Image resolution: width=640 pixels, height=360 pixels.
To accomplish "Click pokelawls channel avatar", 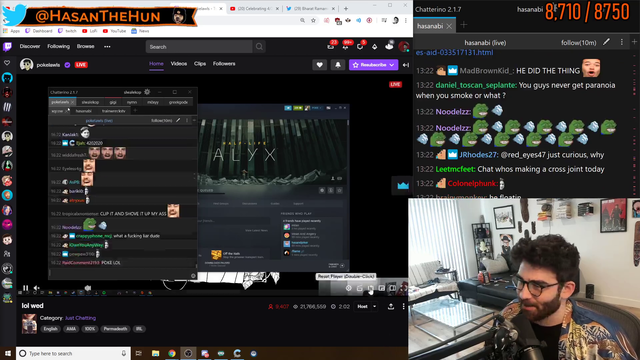I will (27, 64).
